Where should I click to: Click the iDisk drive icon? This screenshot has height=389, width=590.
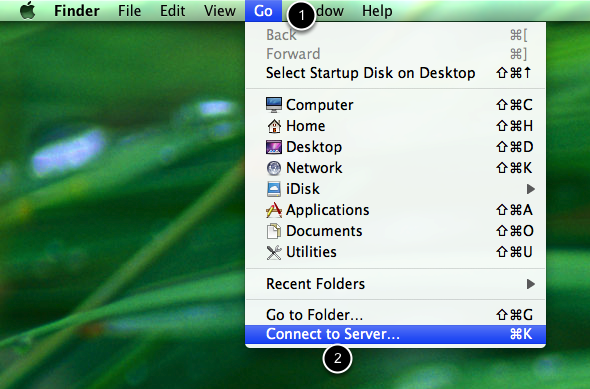pyautogui.click(x=274, y=189)
